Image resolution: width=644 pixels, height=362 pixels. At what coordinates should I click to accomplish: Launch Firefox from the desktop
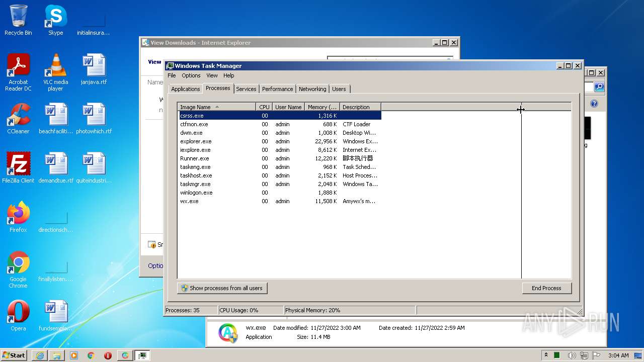click(18, 217)
